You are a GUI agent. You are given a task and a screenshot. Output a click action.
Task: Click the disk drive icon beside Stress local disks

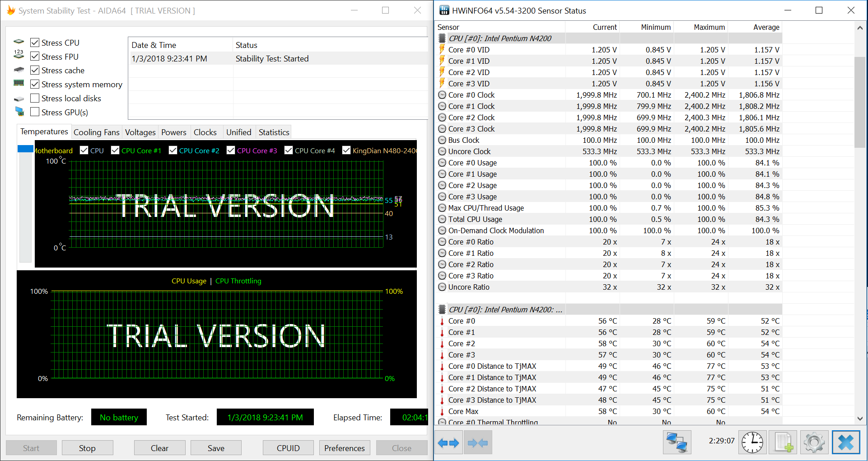pyautogui.click(x=19, y=99)
